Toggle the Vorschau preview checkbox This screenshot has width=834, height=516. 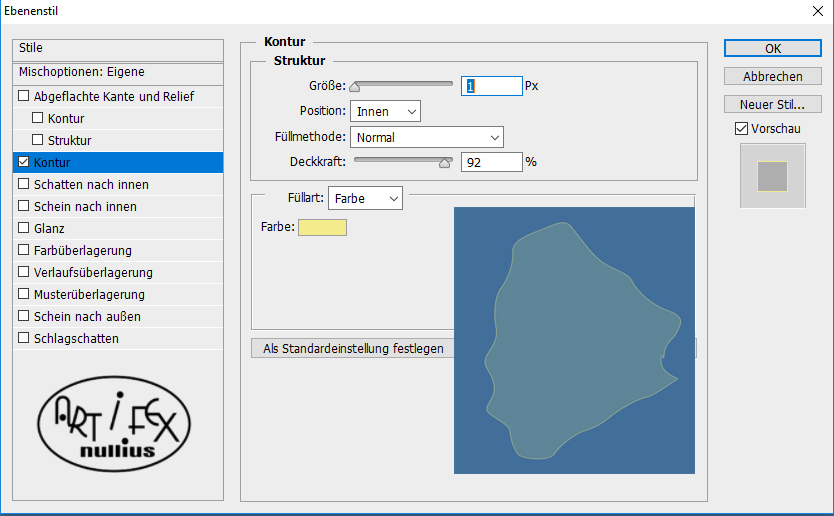(x=741, y=128)
